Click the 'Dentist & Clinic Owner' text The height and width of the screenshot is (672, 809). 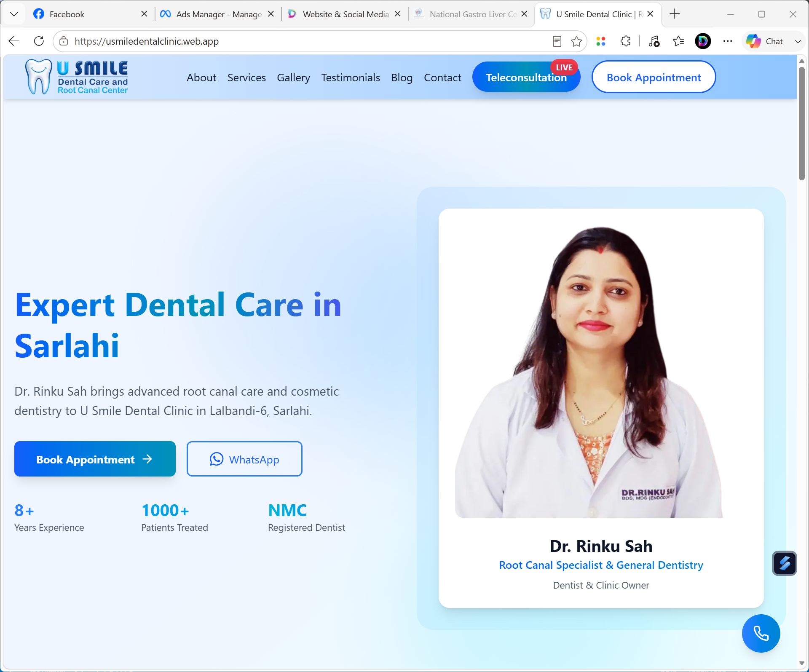coord(601,585)
